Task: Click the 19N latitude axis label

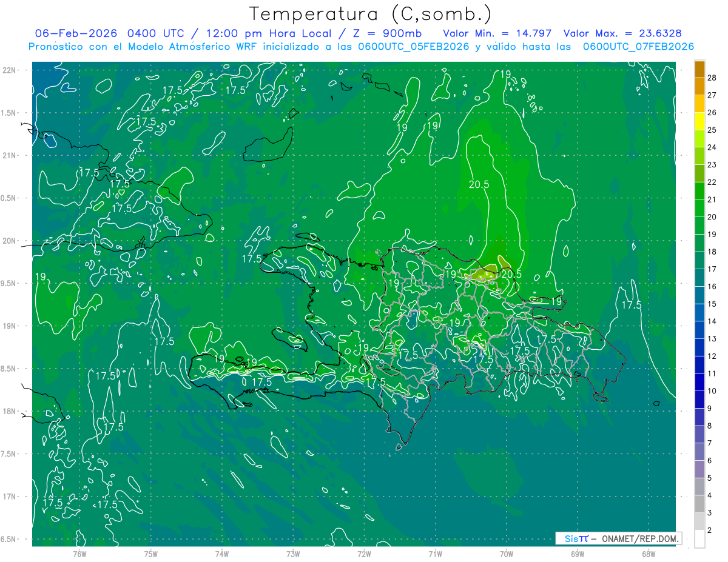Action: (8, 326)
